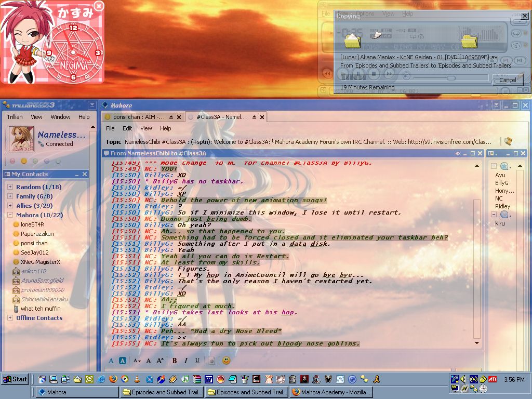Toggle bold text formatting
This screenshot has width=532, height=399.
175,361
